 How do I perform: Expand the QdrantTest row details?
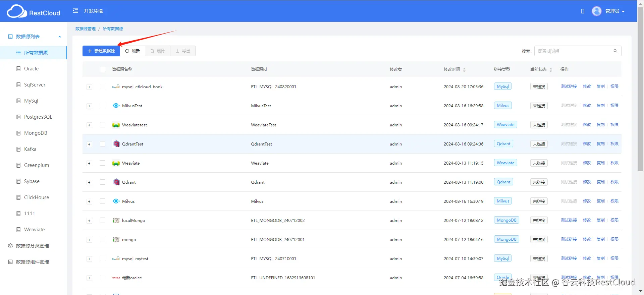click(x=89, y=144)
